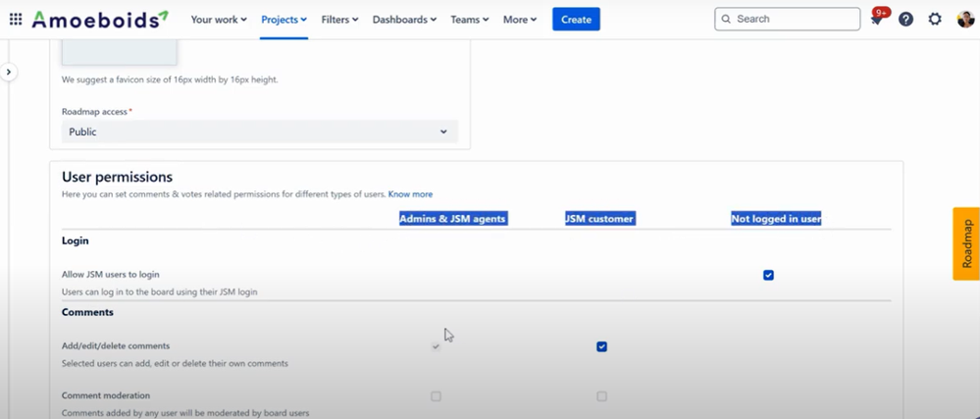The height and width of the screenshot is (419, 980).
Task: Open the orange Roadmap side tab
Action: pos(966,244)
